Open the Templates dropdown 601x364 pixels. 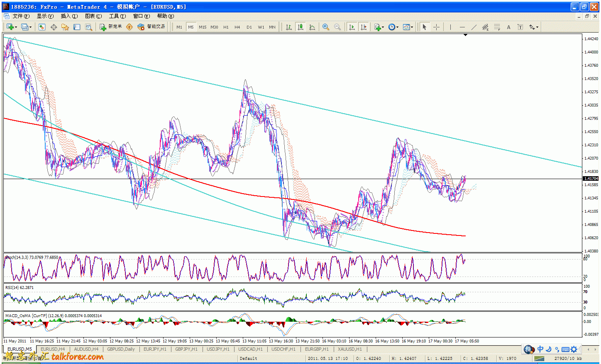coord(408,27)
